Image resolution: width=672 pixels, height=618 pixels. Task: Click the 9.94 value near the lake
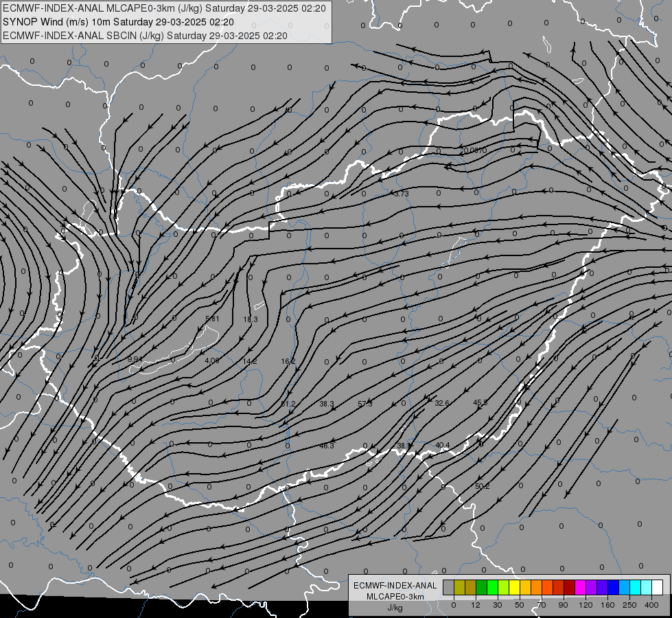135,359
